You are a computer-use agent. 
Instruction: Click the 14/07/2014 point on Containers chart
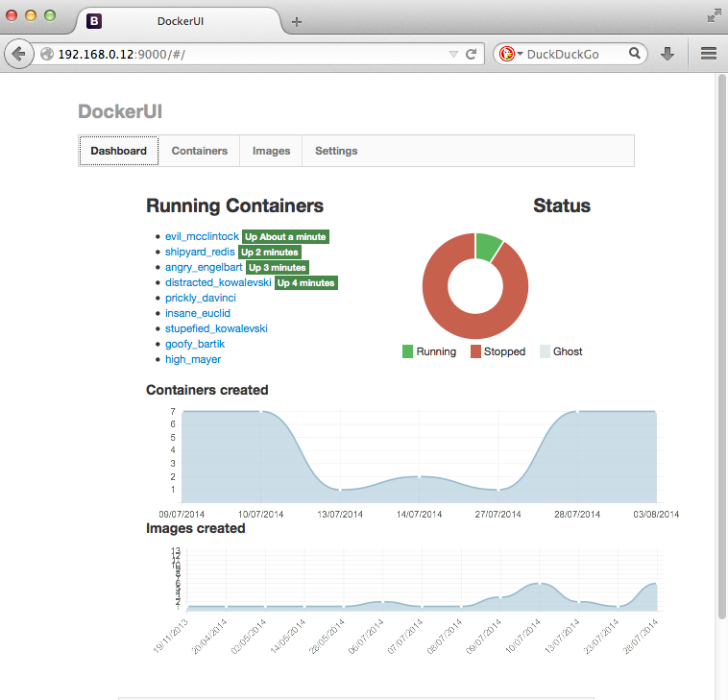point(420,476)
